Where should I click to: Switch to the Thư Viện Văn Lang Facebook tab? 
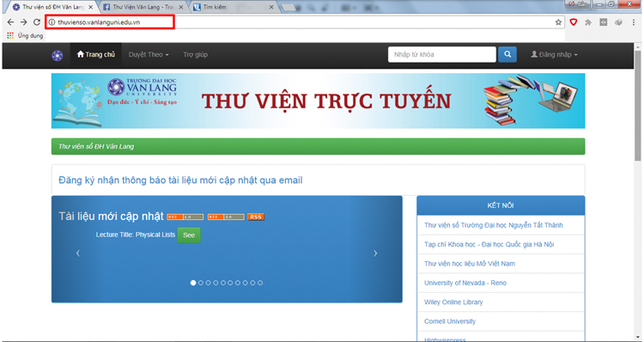143,7
